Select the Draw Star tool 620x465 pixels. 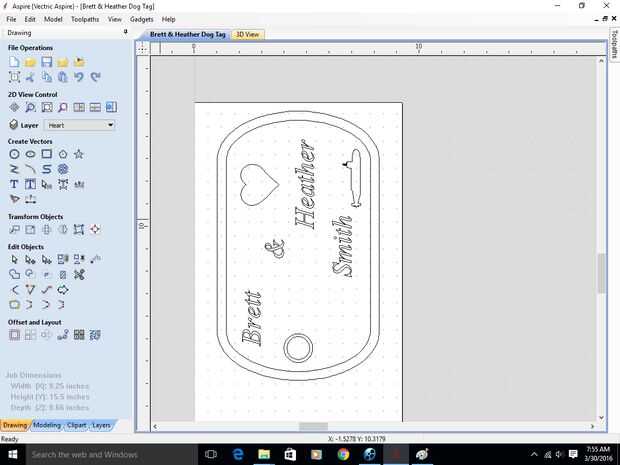pos(79,154)
